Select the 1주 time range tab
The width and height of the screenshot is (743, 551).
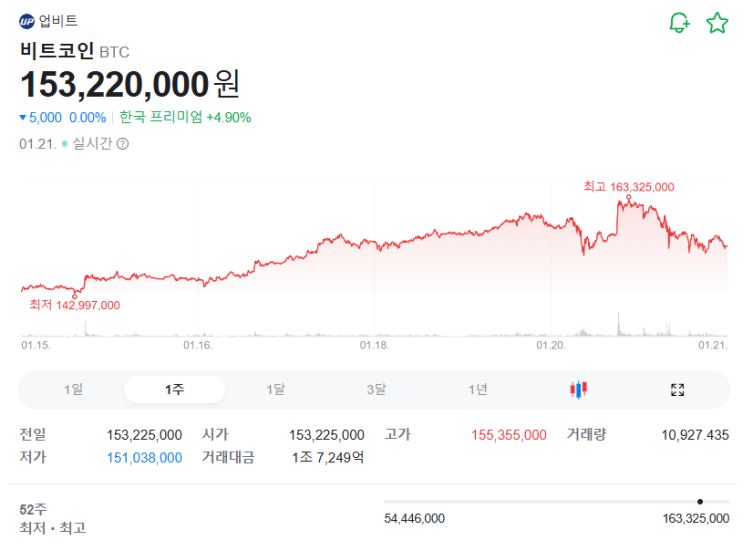174,390
